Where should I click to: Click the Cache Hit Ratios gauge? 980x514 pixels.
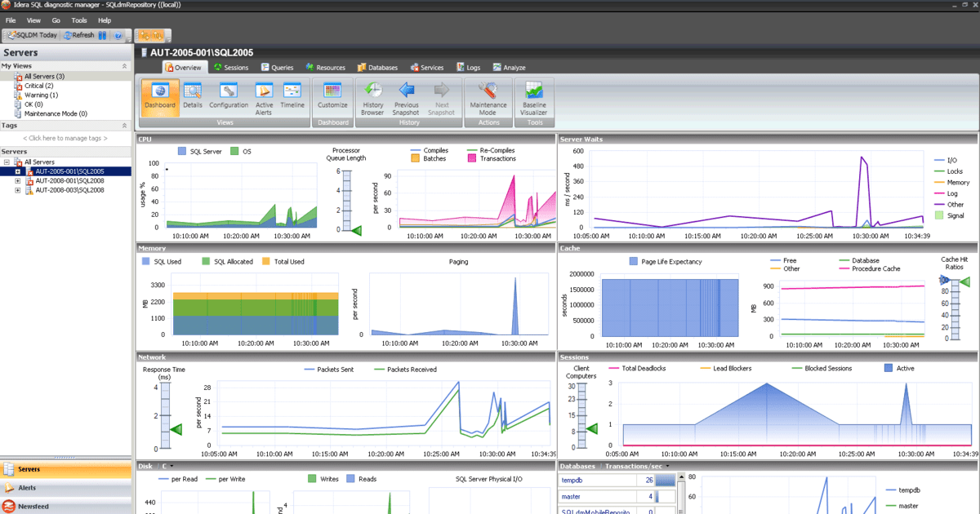[x=954, y=308]
